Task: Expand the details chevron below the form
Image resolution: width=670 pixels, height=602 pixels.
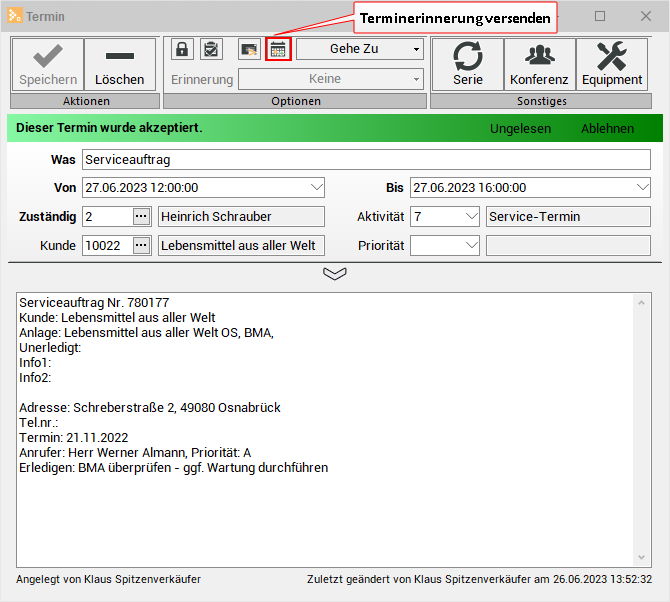Action: click(335, 274)
